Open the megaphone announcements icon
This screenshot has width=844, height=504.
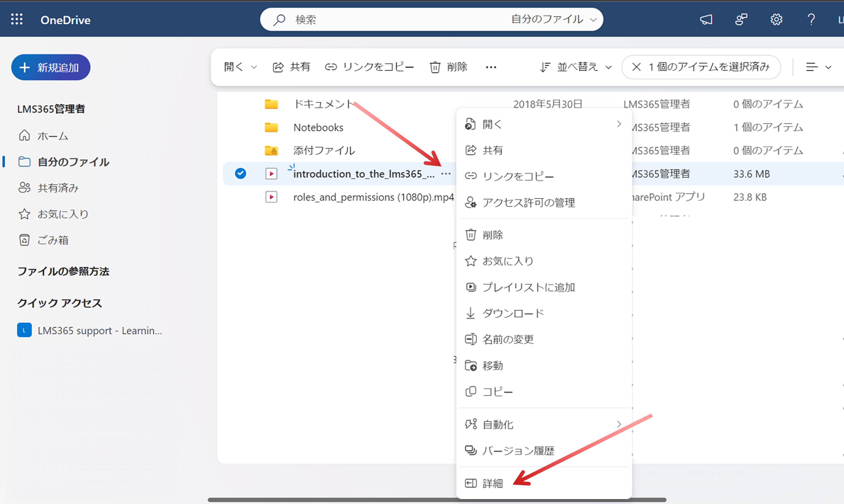tap(706, 19)
